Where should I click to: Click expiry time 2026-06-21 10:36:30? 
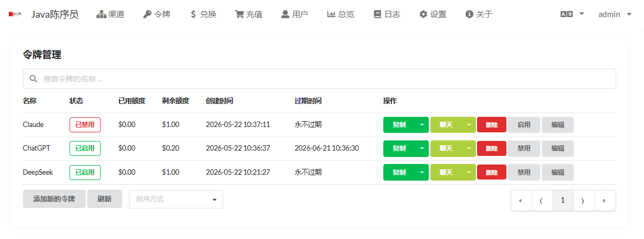click(x=327, y=148)
